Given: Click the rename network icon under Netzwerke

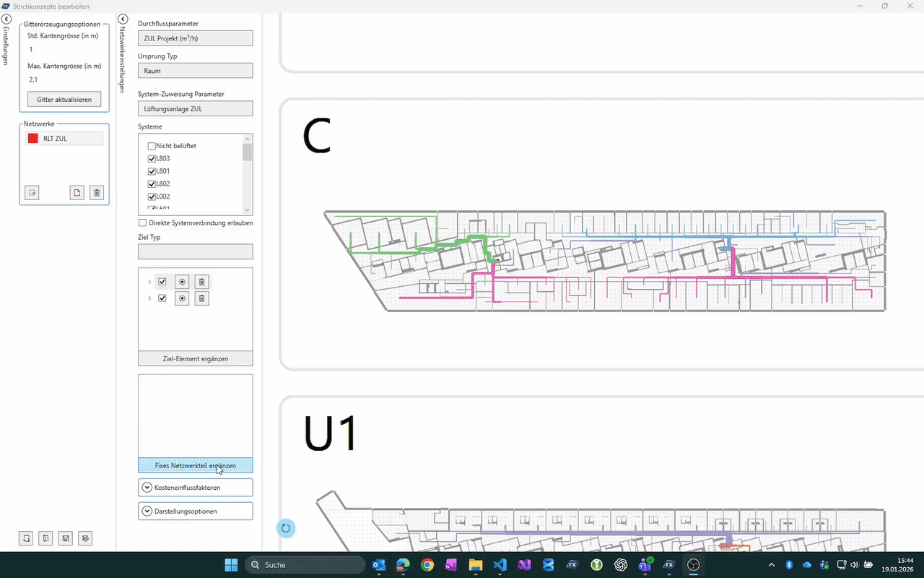Looking at the screenshot, I should pos(32,192).
